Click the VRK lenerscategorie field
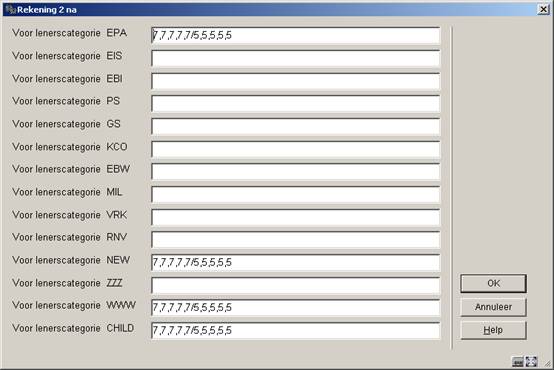The image size is (554, 370). [296, 217]
